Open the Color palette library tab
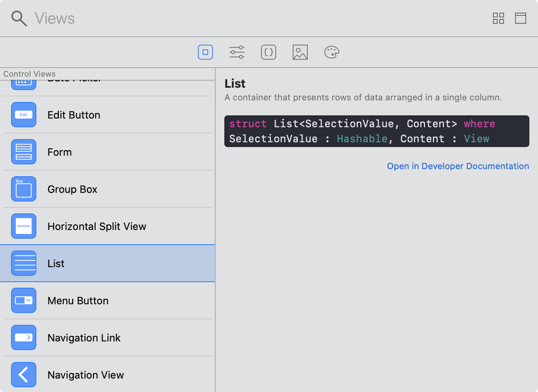 332,52
